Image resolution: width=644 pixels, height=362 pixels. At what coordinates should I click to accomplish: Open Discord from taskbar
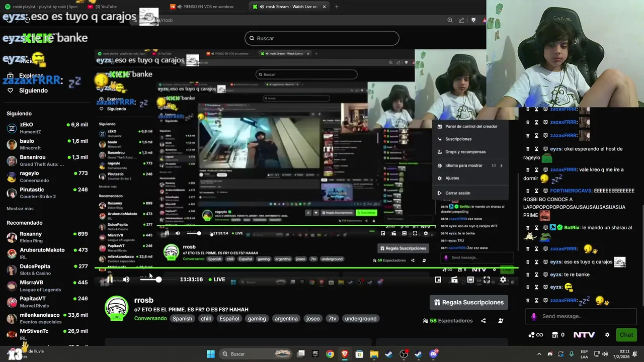click(x=434, y=354)
